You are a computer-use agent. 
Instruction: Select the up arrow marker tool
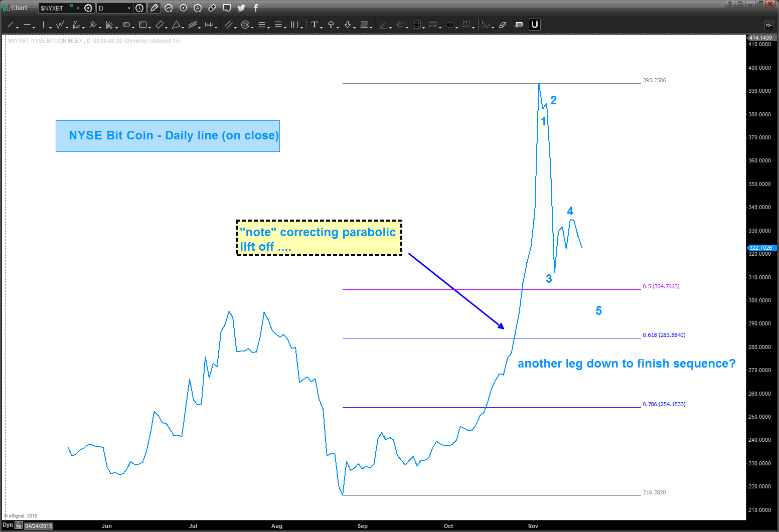[332, 24]
